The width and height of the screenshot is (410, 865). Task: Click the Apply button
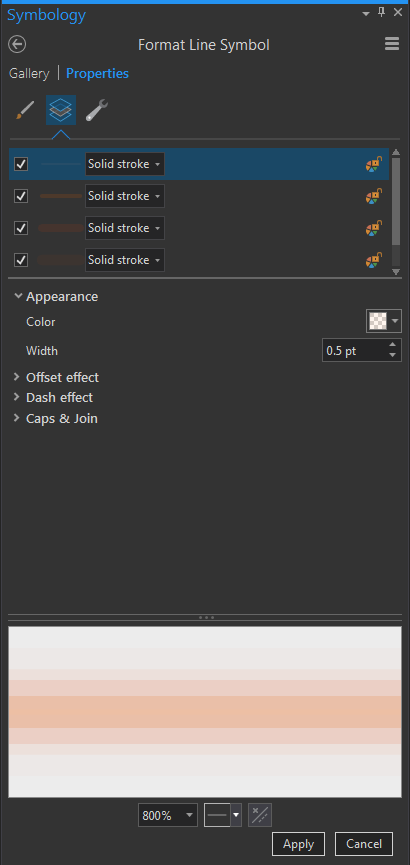click(x=299, y=844)
